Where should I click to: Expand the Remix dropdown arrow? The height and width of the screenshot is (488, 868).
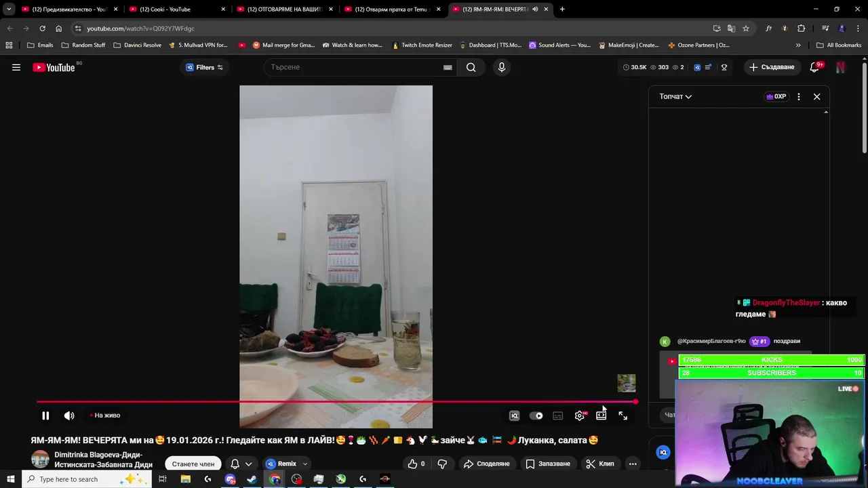[305, 464]
